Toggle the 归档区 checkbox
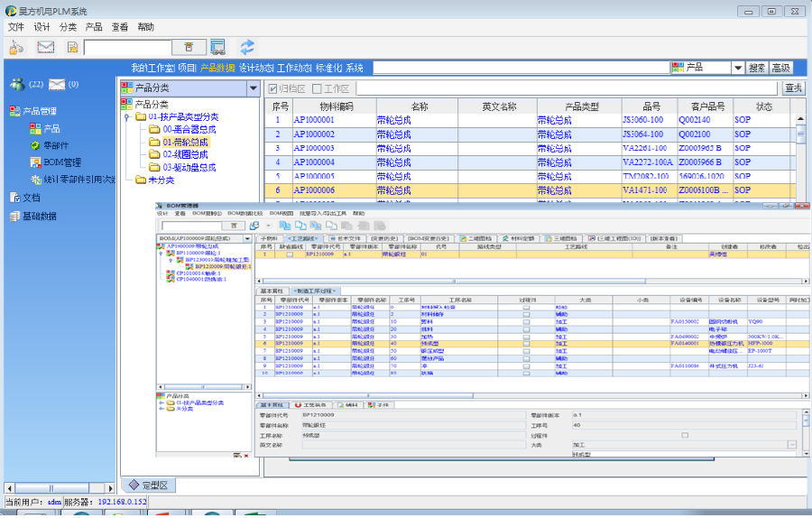Image resolution: width=812 pixels, height=518 pixels. (x=274, y=88)
